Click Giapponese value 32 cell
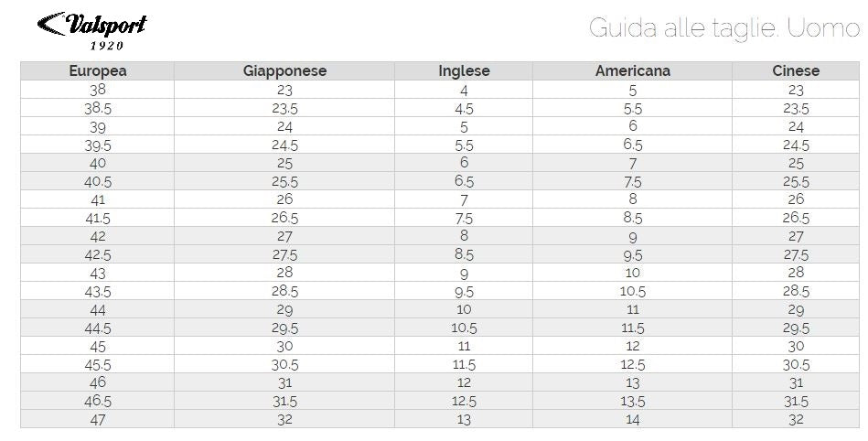 (284, 419)
